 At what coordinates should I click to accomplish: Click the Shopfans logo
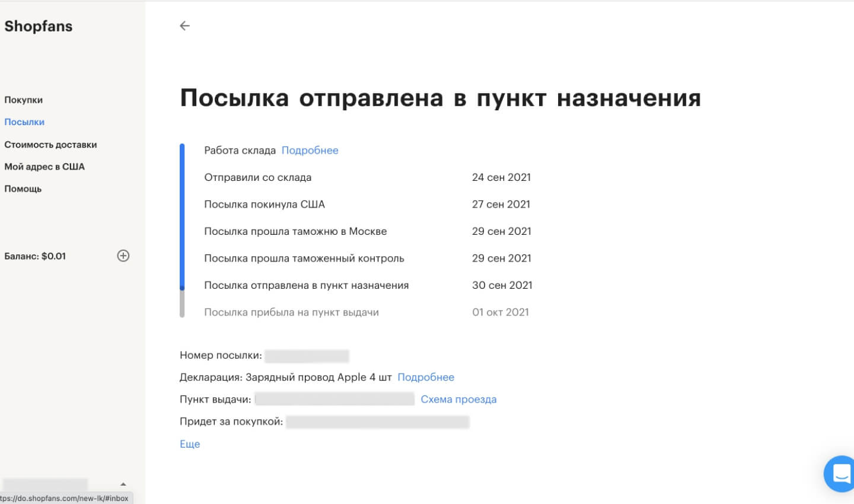point(39,26)
